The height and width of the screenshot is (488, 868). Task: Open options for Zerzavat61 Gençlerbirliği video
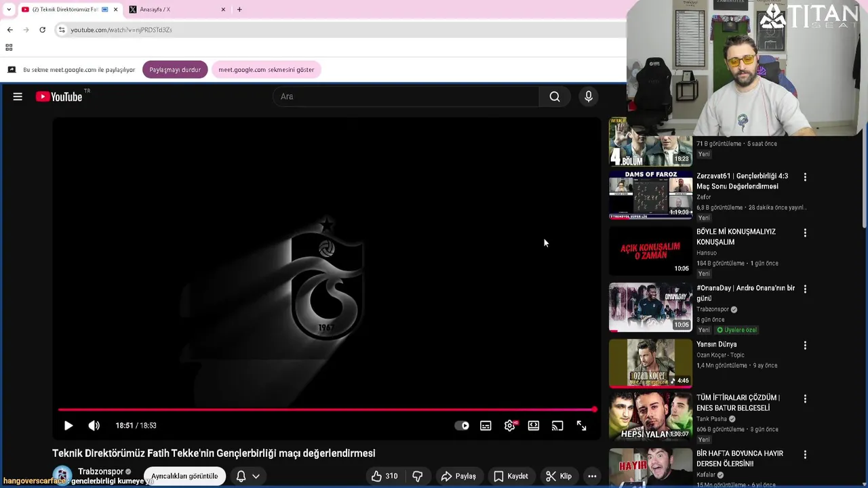coord(805,177)
